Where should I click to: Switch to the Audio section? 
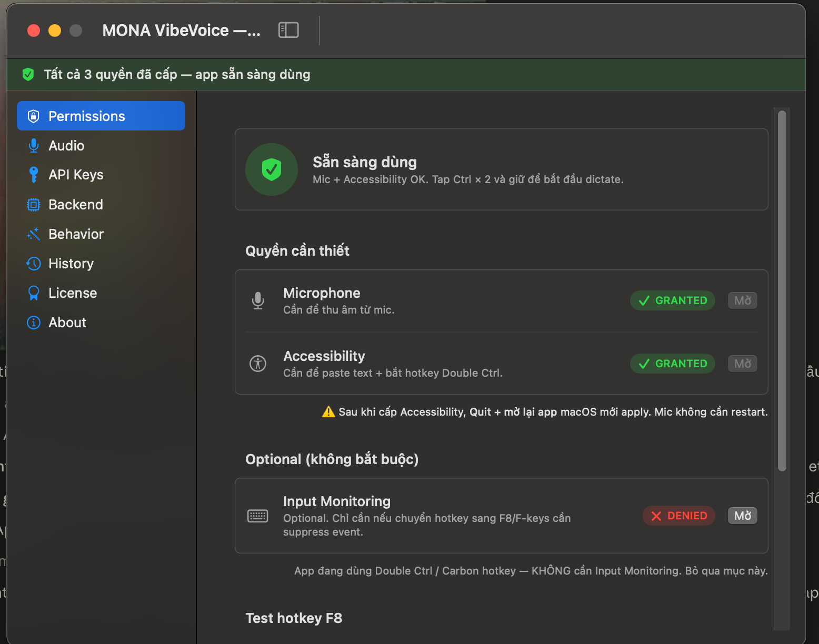(101, 145)
